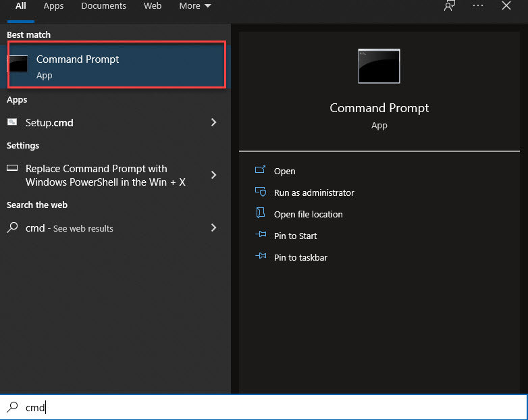Click the Run as administrator shield icon

[x=261, y=192]
